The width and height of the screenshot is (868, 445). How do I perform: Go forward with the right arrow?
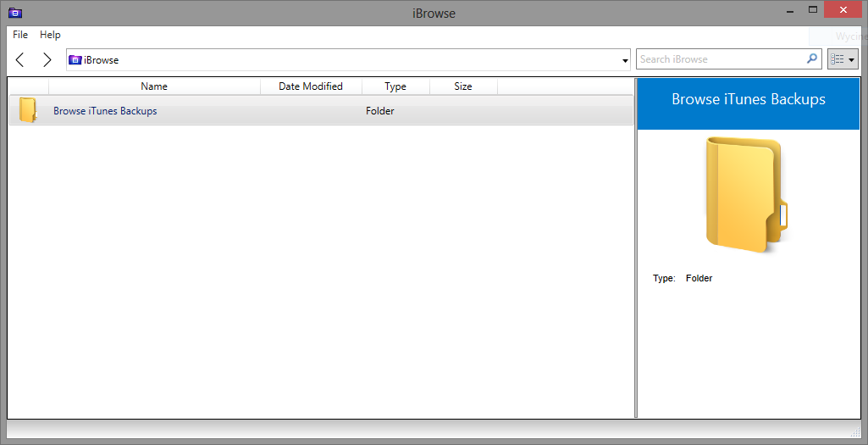47,59
